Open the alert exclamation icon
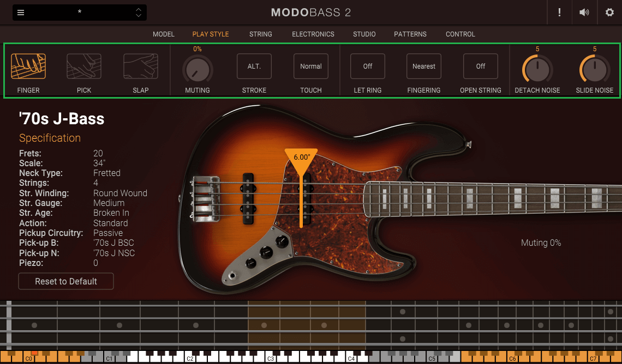Screen dimensions: 622x364 [559, 13]
